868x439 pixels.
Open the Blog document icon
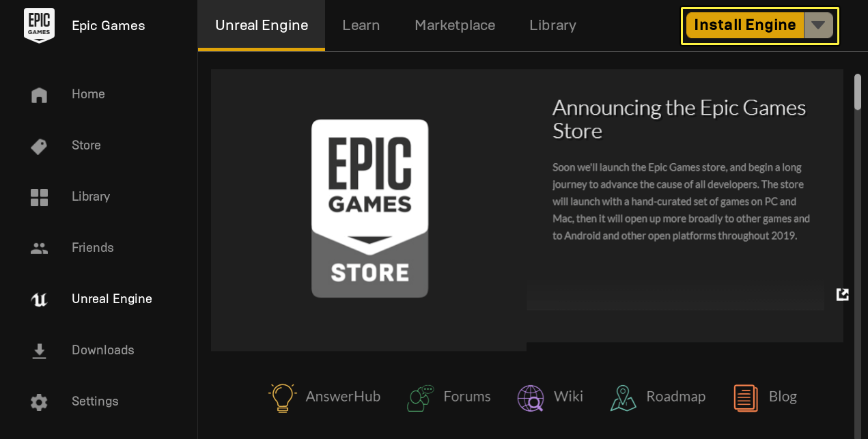point(746,397)
